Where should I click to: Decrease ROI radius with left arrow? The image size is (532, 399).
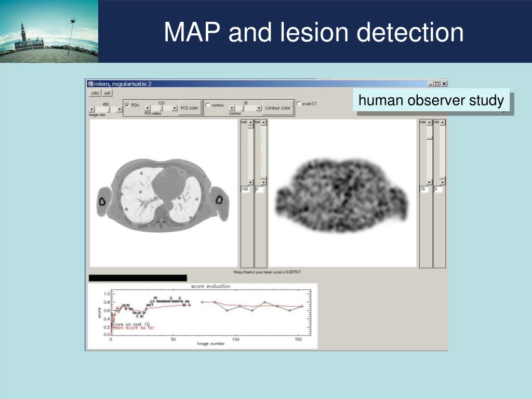[148, 108]
